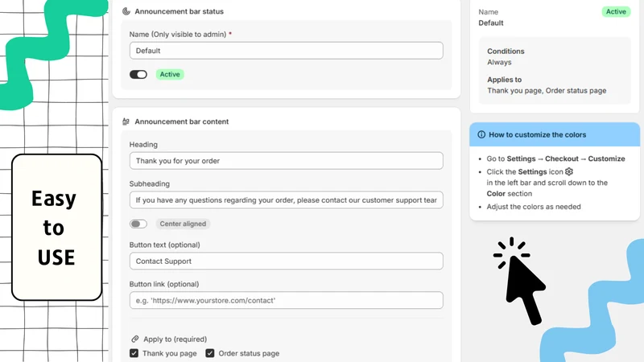Click the 'Adjust the colors as needed' text
This screenshot has width=644, height=362.
coord(534,207)
